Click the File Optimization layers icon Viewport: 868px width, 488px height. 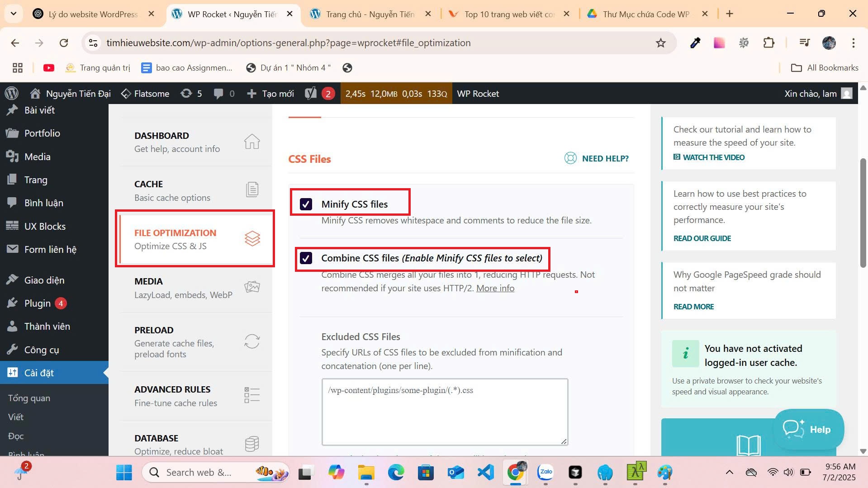[x=252, y=238]
